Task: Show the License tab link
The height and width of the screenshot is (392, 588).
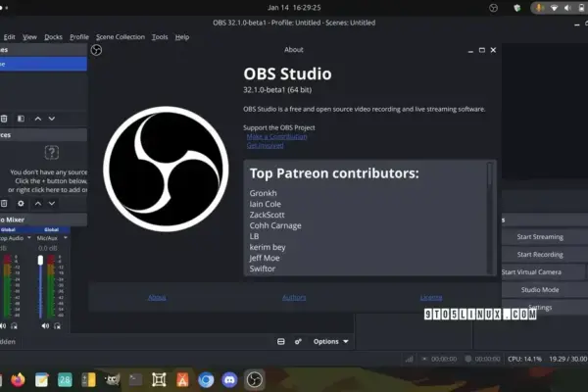Action: coord(431,298)
